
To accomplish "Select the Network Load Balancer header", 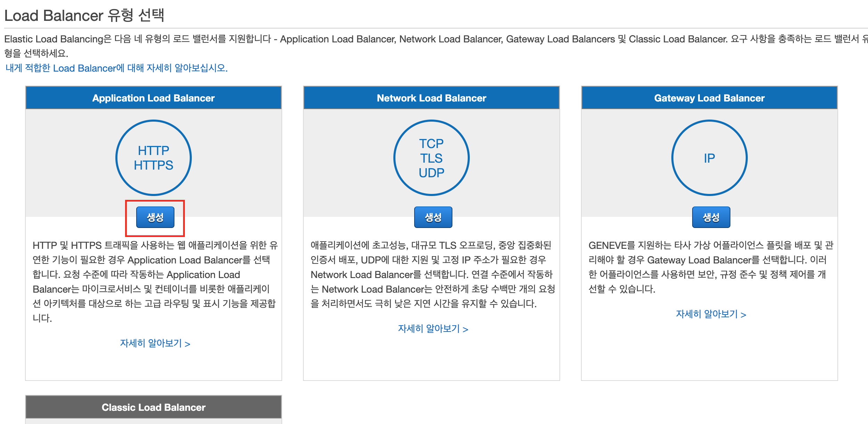I will coord(431,98).
